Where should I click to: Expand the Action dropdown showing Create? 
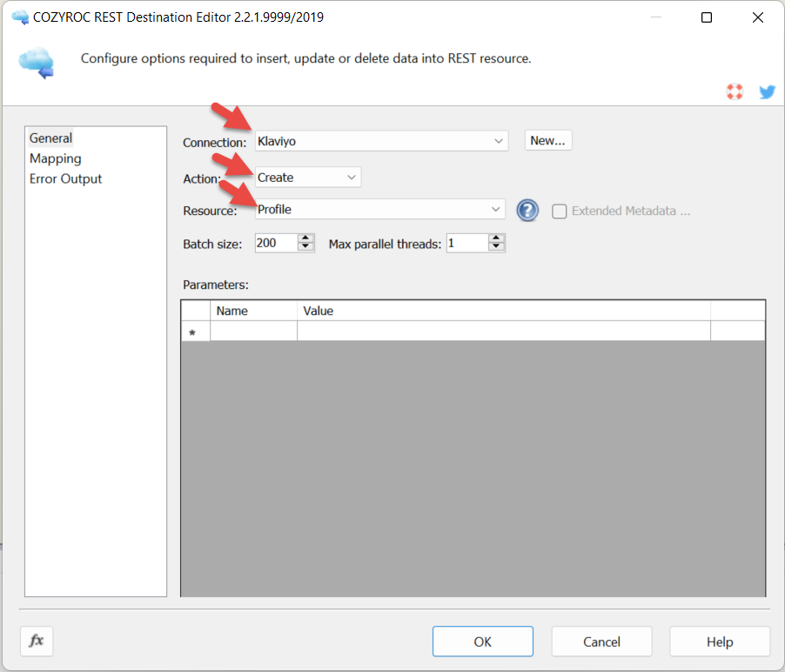[x=308, y=178]
